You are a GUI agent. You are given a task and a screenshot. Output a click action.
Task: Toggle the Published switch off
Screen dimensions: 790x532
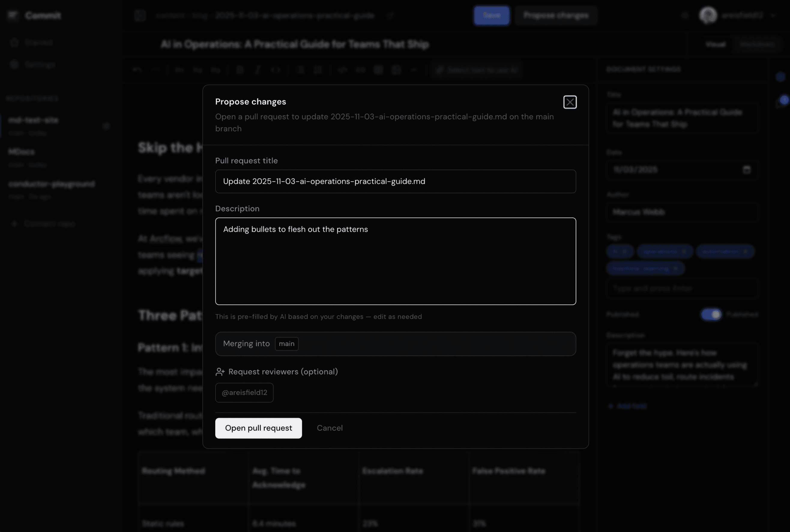pos(711,315)
